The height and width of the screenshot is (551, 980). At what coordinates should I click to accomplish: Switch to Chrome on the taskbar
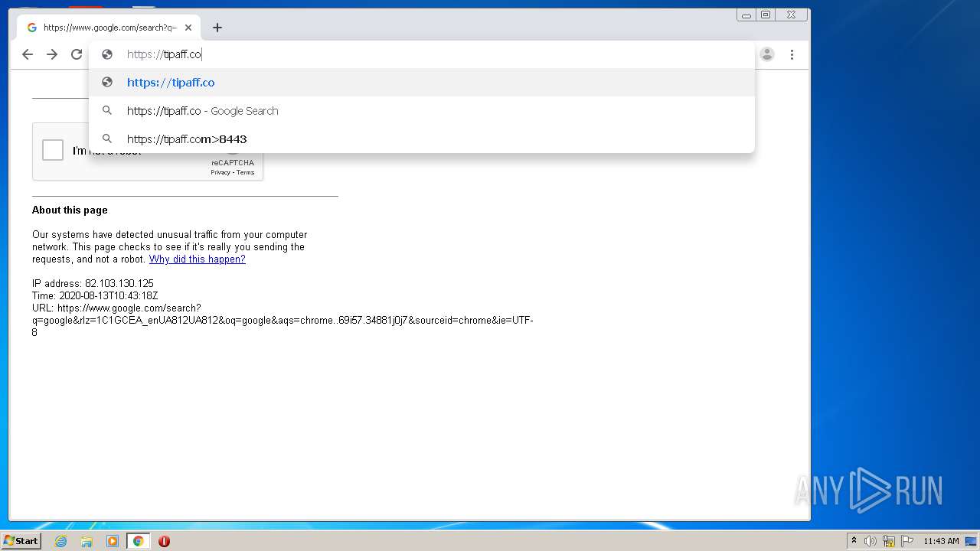click(139, 541)
